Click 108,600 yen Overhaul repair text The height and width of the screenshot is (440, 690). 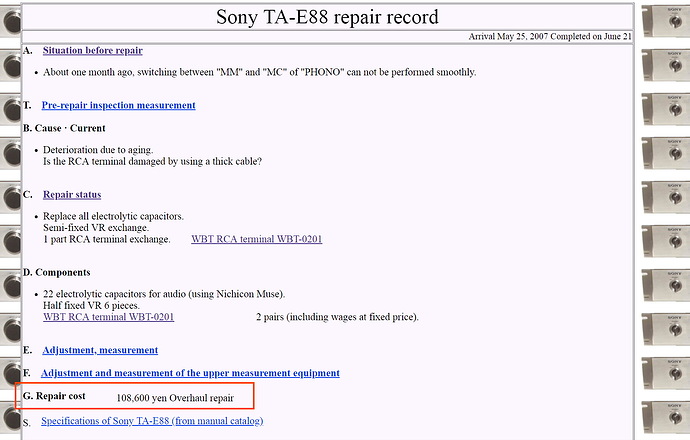coord(175,398)
